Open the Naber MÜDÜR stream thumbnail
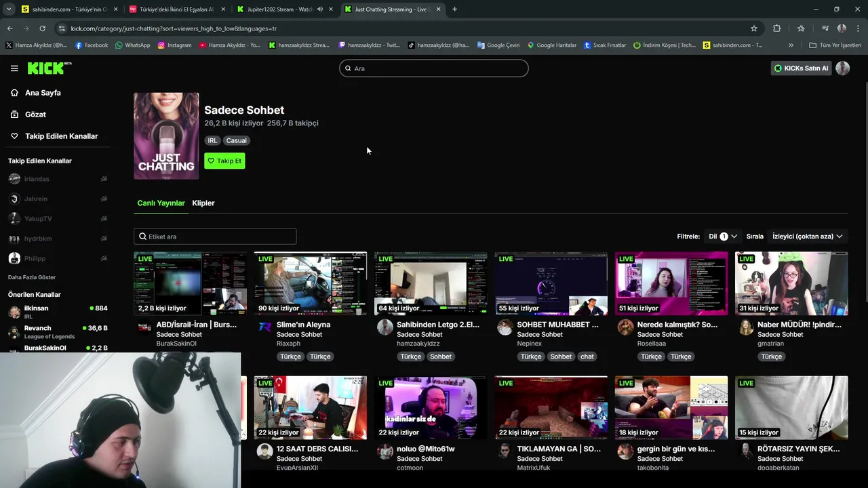 pyautogui.click(x=791, y=283)
